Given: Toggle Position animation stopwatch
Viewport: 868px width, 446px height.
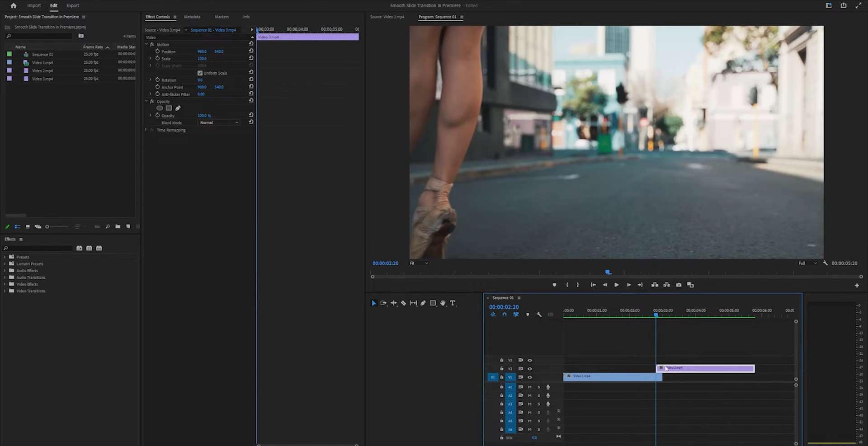Looking at the screenshot, I should pos(157,52).
